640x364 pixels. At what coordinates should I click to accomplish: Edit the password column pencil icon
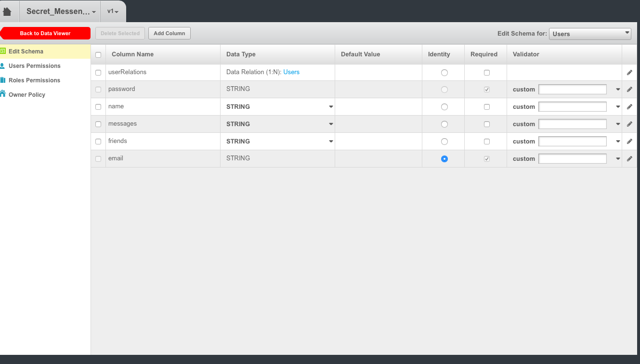[x=629, y=90]
